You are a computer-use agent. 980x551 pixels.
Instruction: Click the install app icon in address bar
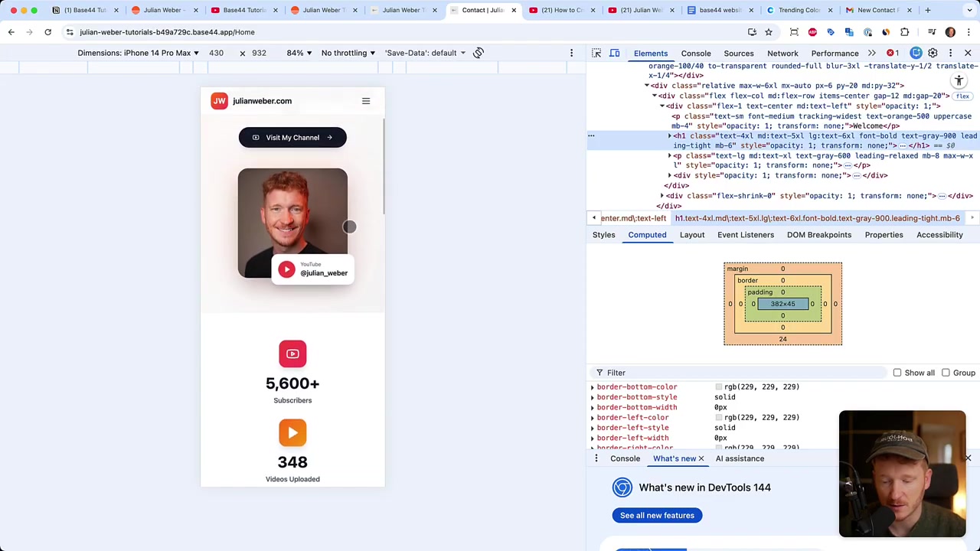click(x=752, y=32)
